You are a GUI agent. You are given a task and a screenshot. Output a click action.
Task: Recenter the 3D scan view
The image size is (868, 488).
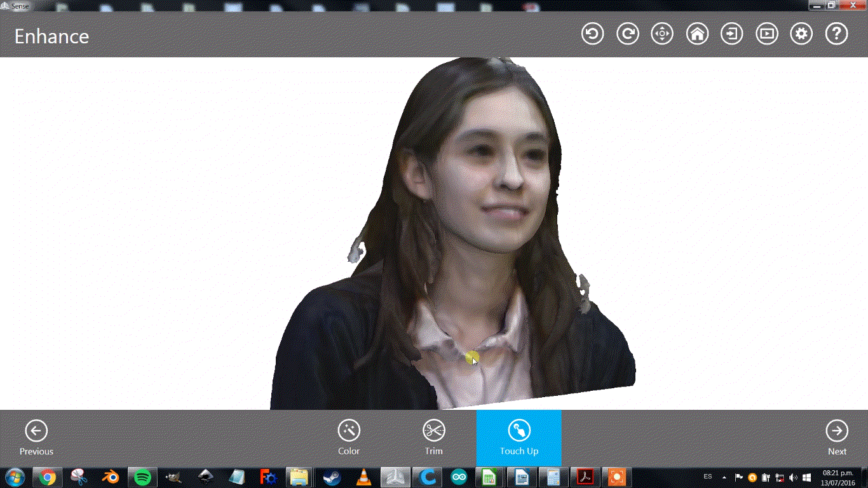pos(661,33)
